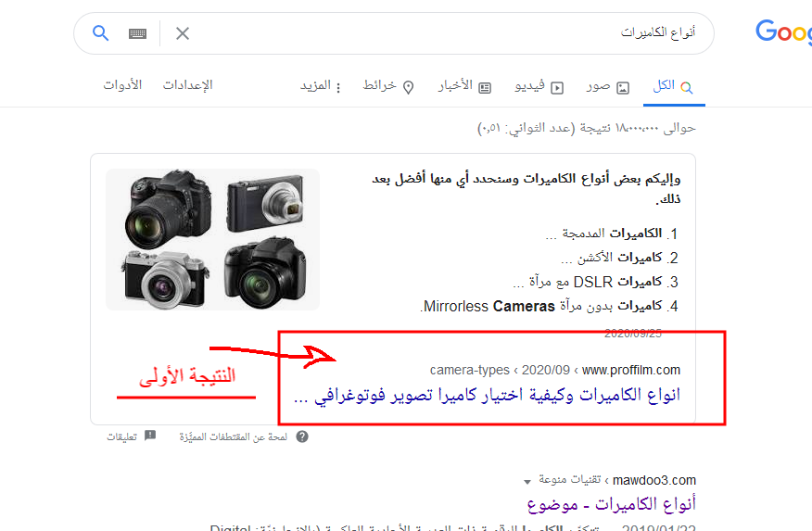812x531 pixels.
Task: Click the newspaper icon beside الأخبار
Action: pyautogui.click(x=485, y=88)
